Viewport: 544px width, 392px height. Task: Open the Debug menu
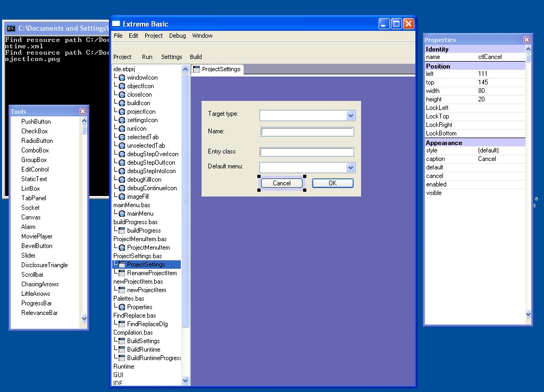(x=177, y=36)
